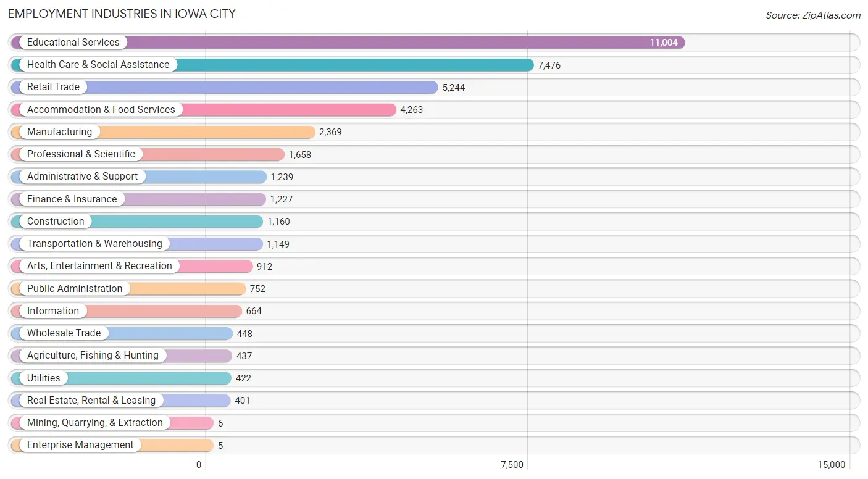Click the 1,149 Transportation value
Image resolution: width=868 pixels, height=479 pixels.
(278, 244)
